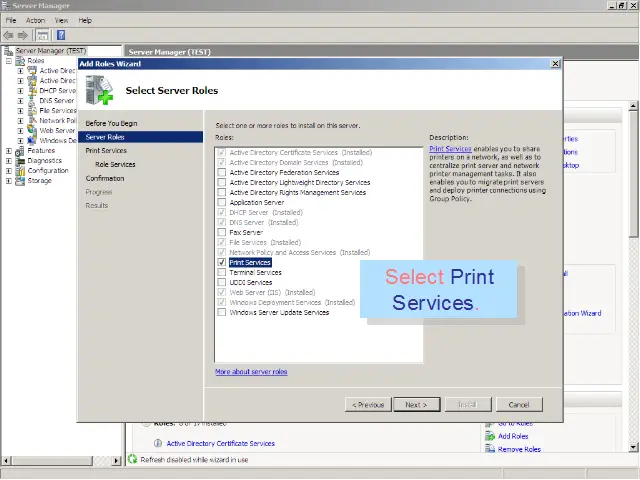
Task: Expand the DHCP Server tree node
Action: (x=20, y=91)
